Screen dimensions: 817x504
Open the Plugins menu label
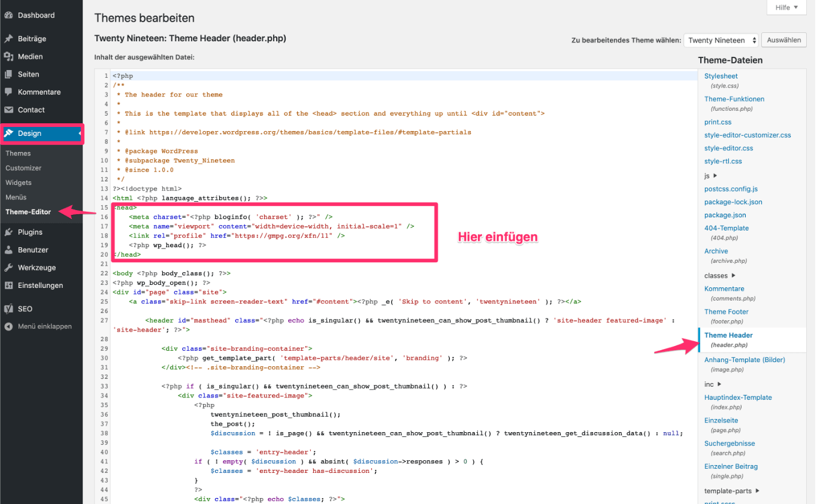coord(30,232)
